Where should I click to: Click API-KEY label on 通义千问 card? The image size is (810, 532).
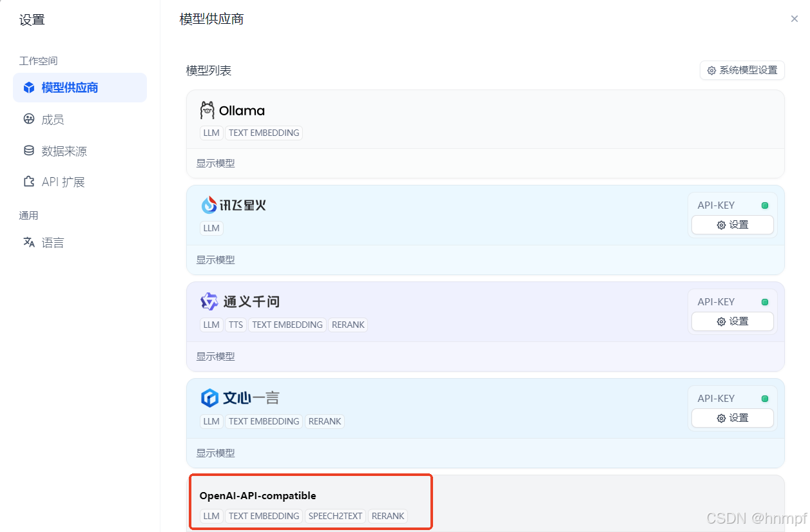coord(716,302)
